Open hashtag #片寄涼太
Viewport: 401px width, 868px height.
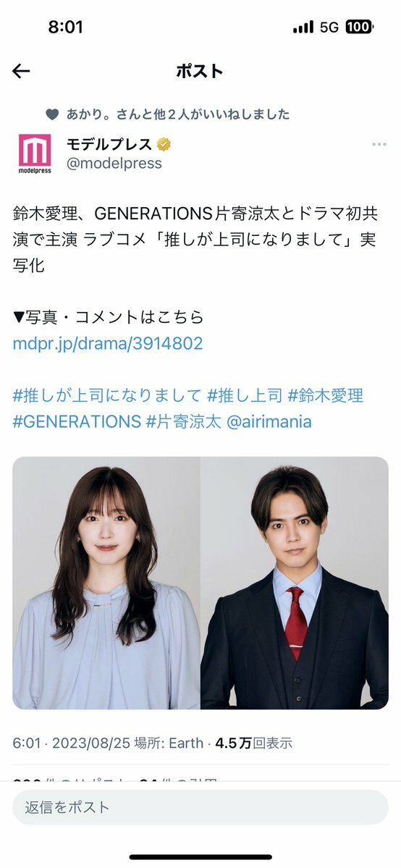coord(184,422)
